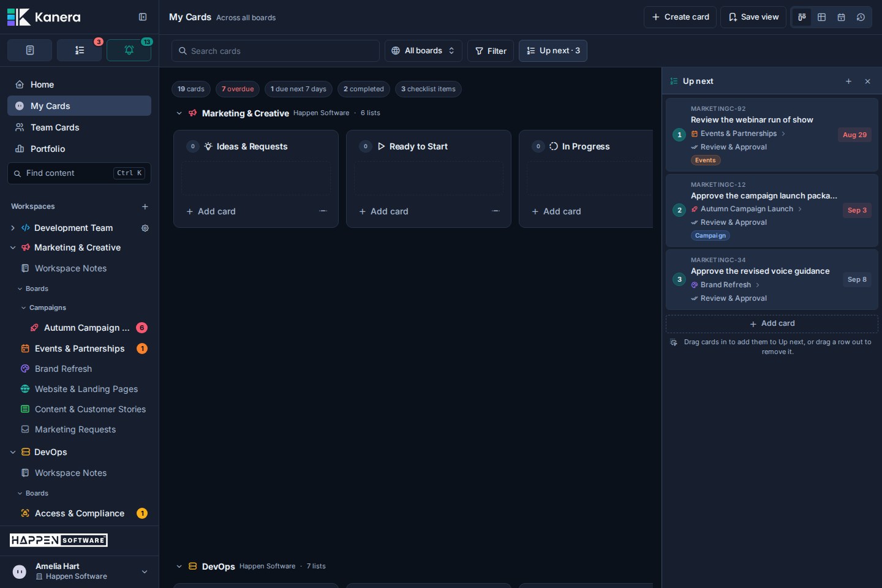Toggle the 2 completed filter chip
Image resolution: width=882 pixels, height=588 pixels.
364,89
